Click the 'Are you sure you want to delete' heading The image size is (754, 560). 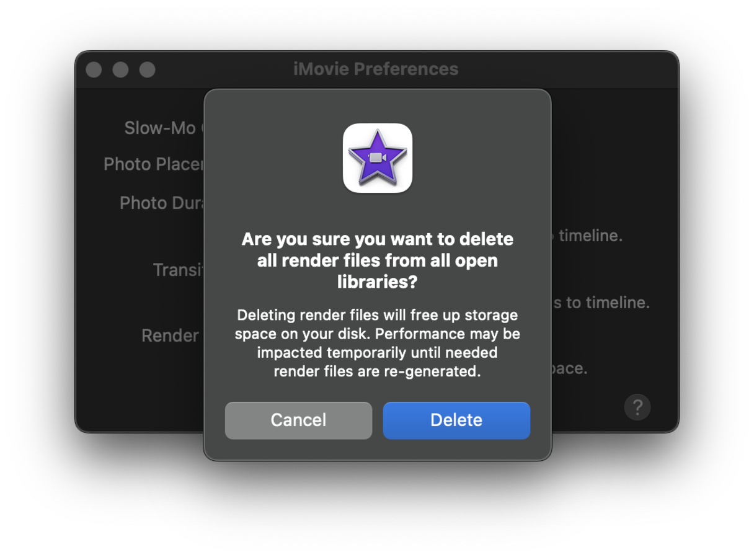pos(377,260)
